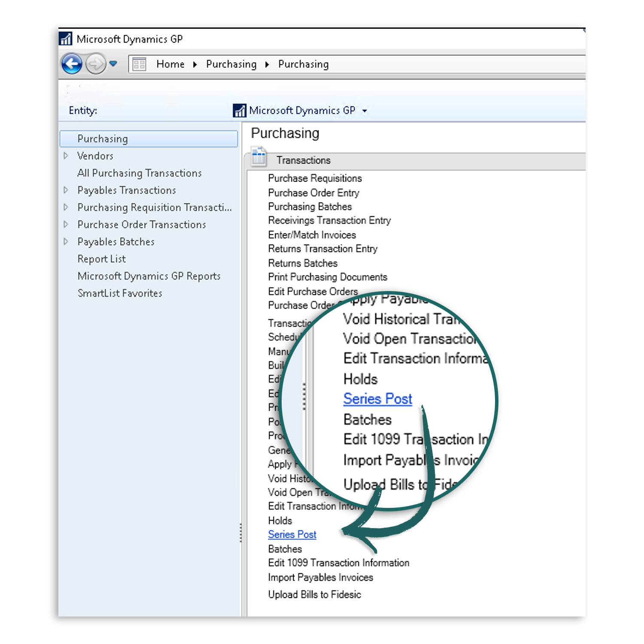
Task: Select Home in the breadcrumb bar
Action: pyautogui.click(x=170, y=64)
